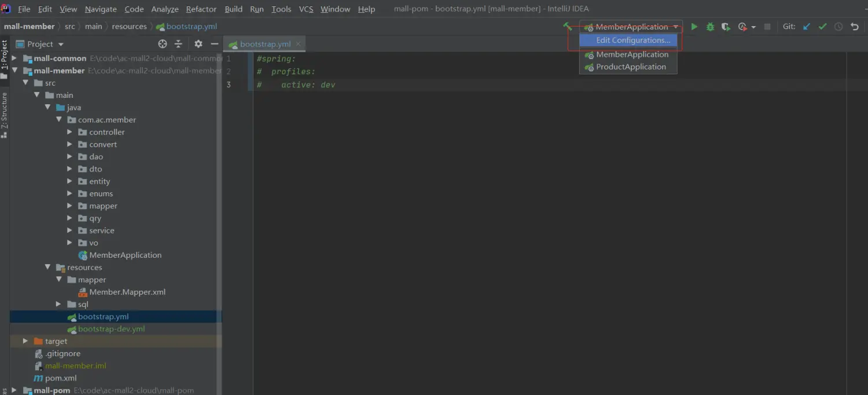Viewport: 868px width, 395px height.
Task: Click the resources breadcrumb in navigation bar
Action: coord(129,27)
